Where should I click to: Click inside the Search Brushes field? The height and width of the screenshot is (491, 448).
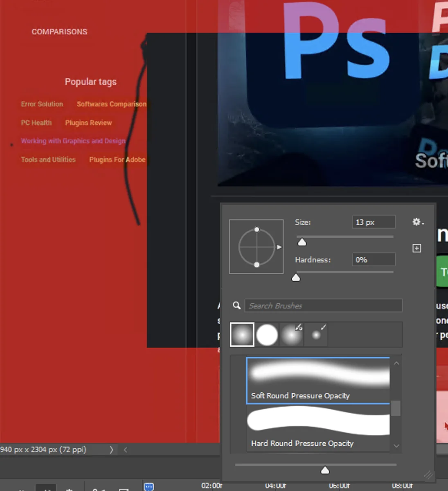(323, 305)
